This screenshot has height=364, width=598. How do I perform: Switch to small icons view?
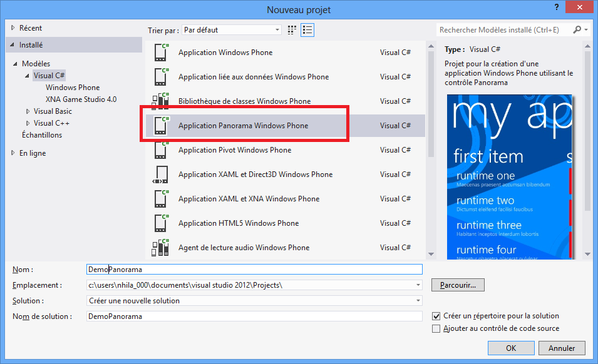[x=292, y=29]
